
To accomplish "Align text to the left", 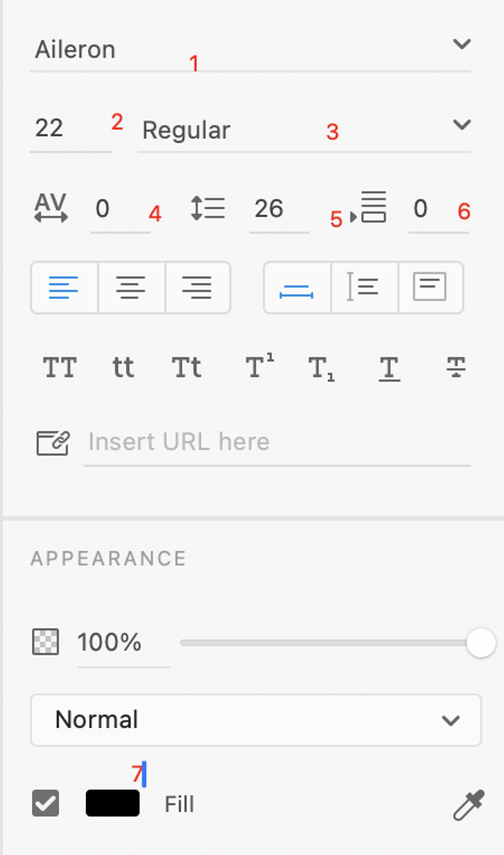I will pos(64,287).
